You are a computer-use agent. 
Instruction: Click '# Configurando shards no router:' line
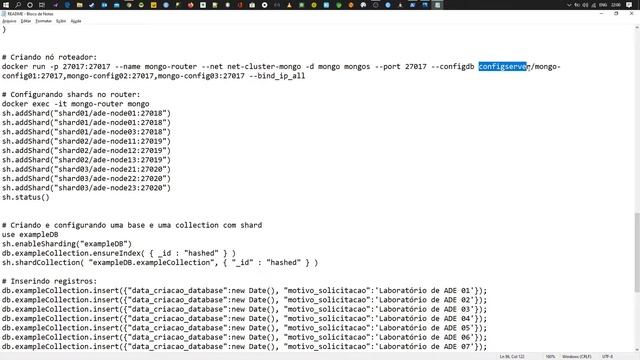[x=71, y=94]
